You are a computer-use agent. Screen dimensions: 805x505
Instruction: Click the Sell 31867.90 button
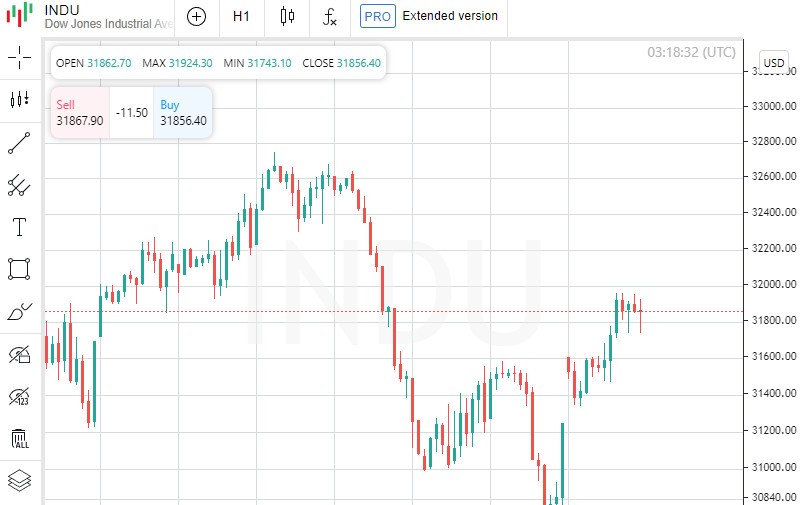pyautogui.click(x=79, y=113)
